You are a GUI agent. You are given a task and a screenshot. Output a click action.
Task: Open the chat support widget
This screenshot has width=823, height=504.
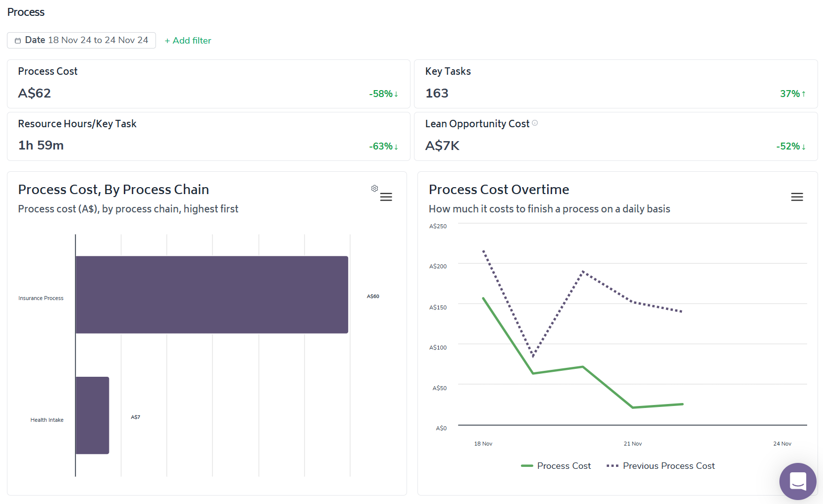pos(797,481)
